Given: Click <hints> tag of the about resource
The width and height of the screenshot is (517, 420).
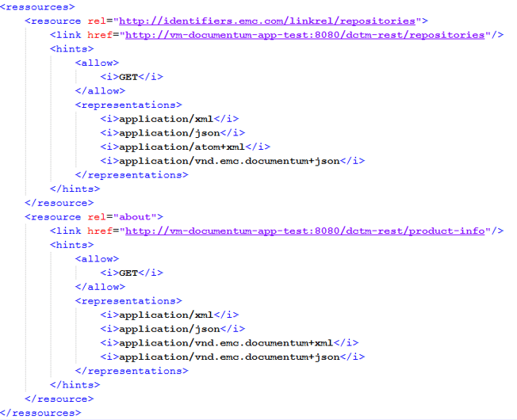Looking at the screenshot, I should [72, 245].
